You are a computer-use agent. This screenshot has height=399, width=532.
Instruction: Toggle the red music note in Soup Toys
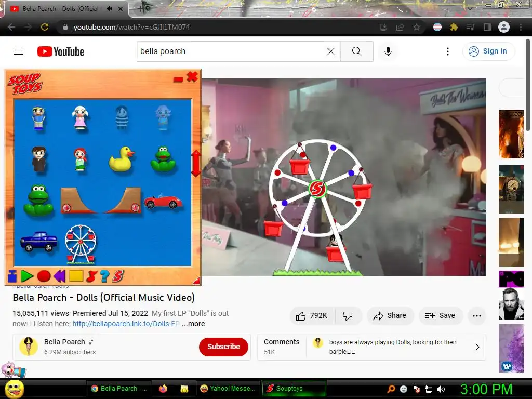[91, 276]
